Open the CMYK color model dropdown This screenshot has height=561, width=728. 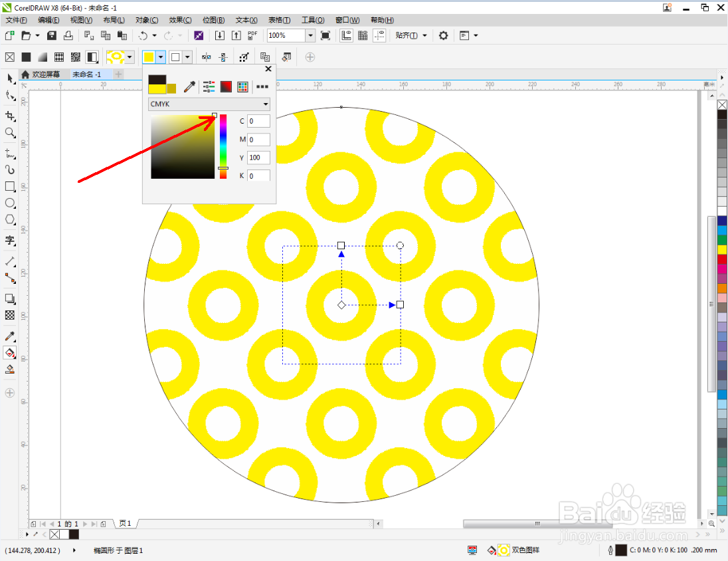coord(209,104)
